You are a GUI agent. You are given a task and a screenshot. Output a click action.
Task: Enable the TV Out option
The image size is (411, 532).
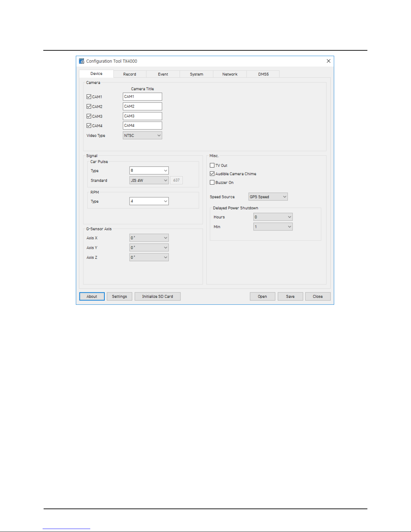212,165
